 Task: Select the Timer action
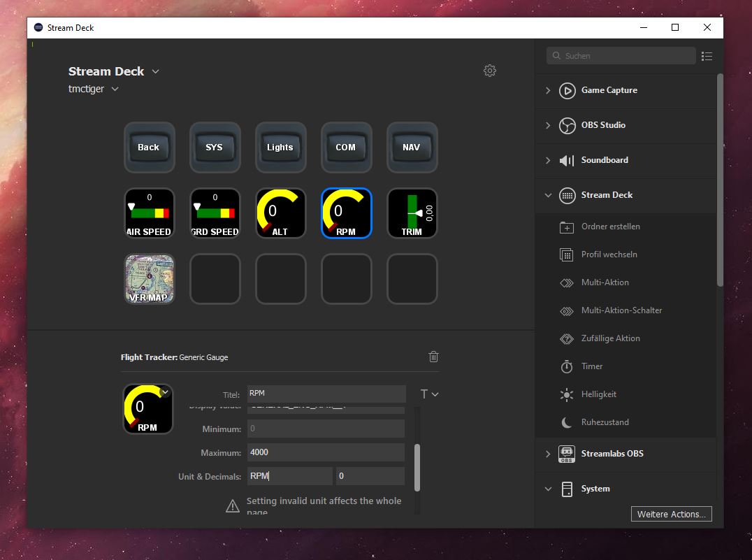[x=591, y=366]
